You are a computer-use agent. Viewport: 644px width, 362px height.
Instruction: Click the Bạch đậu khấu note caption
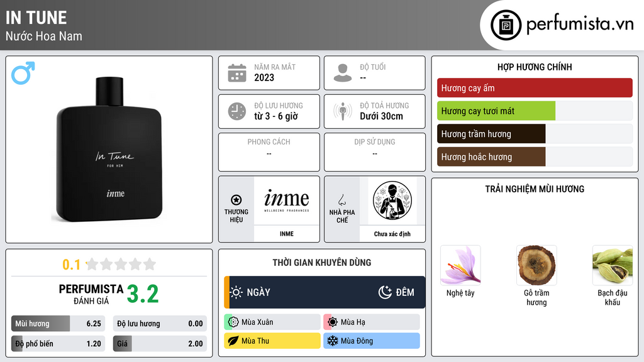613,297
